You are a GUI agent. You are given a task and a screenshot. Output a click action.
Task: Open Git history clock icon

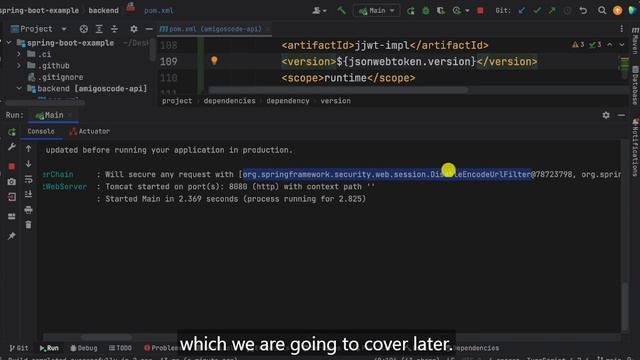567,11
